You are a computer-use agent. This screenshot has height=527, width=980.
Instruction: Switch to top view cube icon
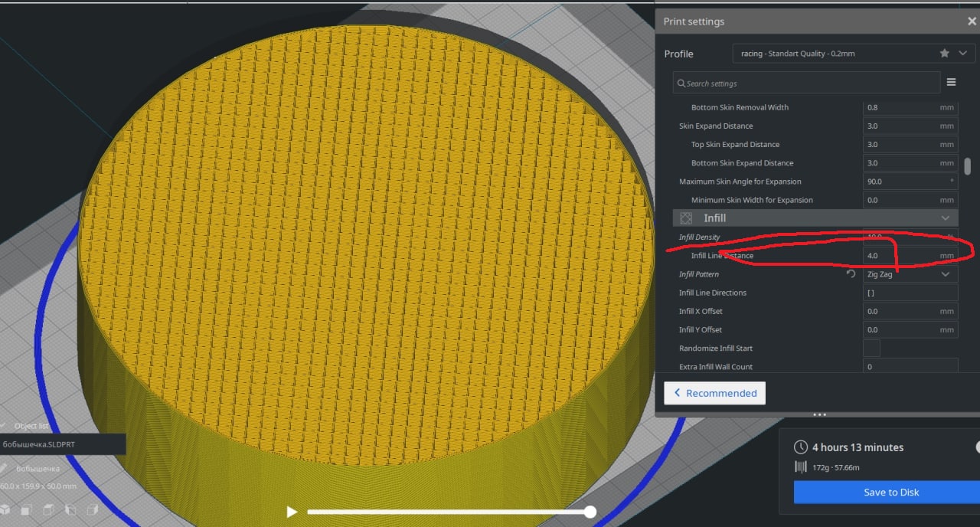48,509
